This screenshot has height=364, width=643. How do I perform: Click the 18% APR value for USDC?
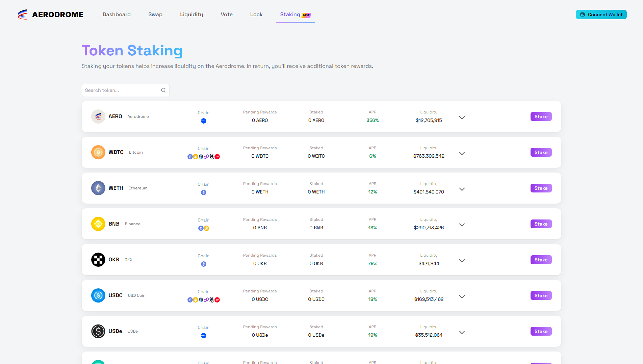click(372, 299)
